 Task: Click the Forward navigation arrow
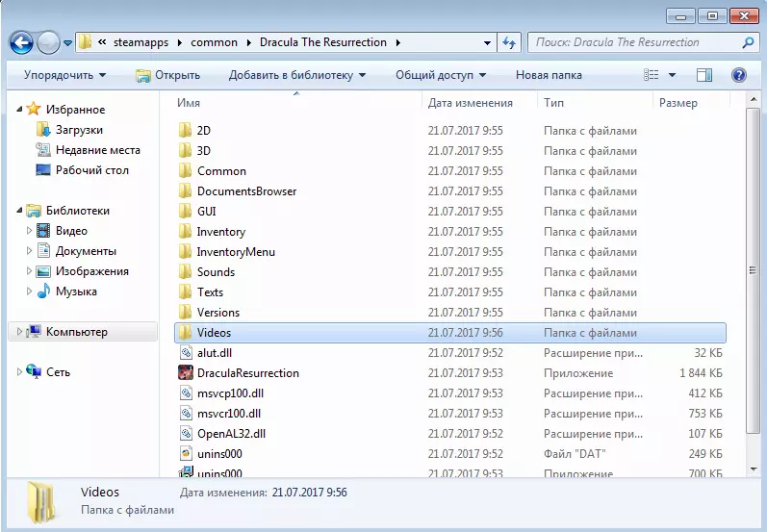pyautogui.click(x=48, y=43)
